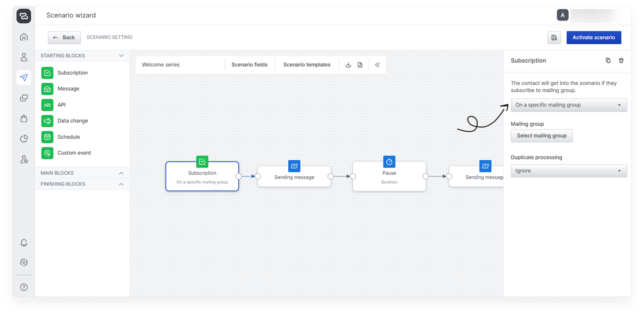
Task: Open the analytics pie chart icon
Action: pyautogui.click(x=24, y=139)
